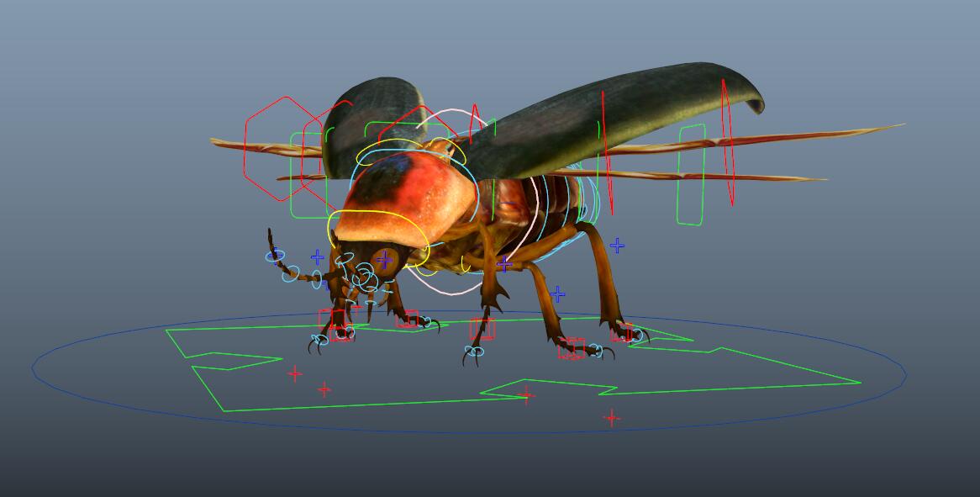
Task: Select the cyan ring control at the antenna tip
Action: (275, 256)
